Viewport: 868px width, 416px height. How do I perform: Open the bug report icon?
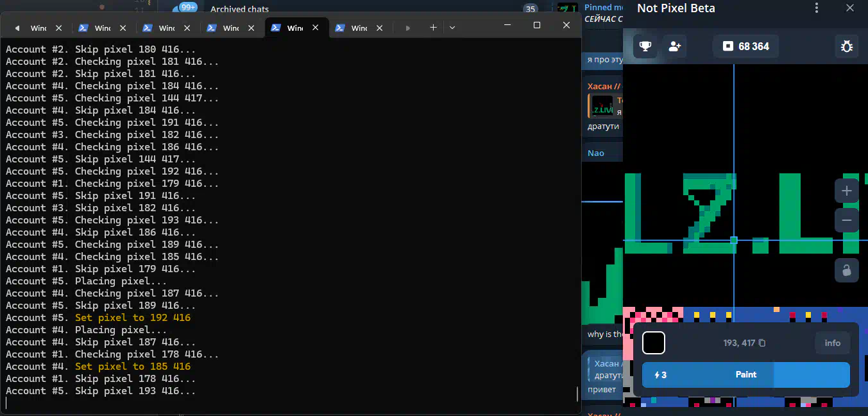[x=846, y=46]
